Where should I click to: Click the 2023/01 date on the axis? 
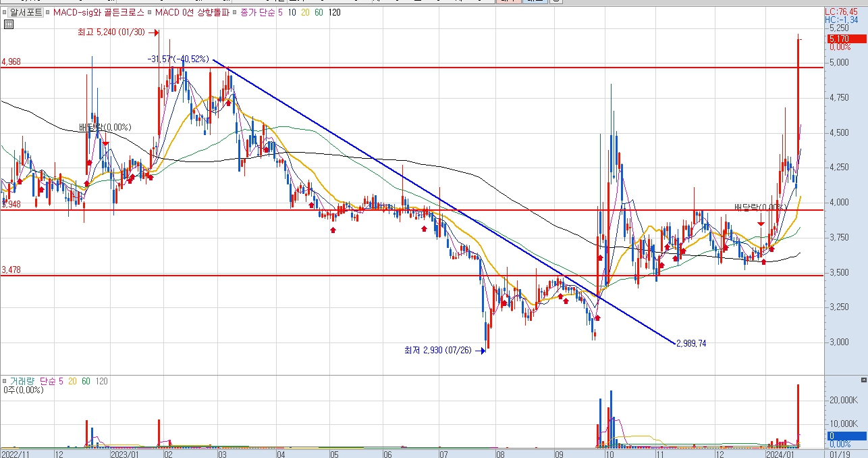point(125,454)
